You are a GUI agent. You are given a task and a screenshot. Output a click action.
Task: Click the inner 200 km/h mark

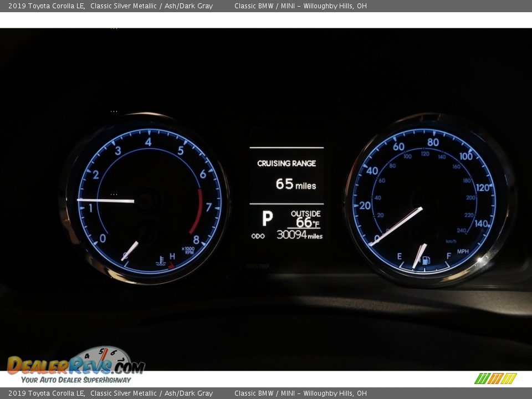(x=470, y=198)
